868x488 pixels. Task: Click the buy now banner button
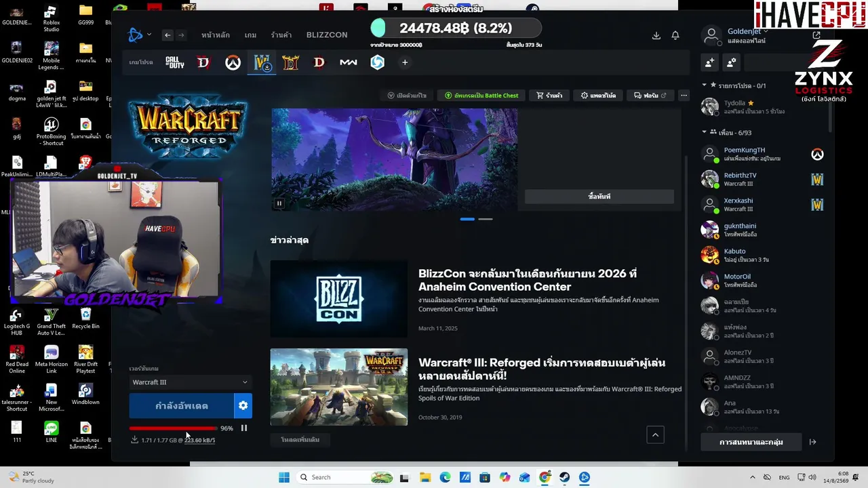[x=599, y=197]
